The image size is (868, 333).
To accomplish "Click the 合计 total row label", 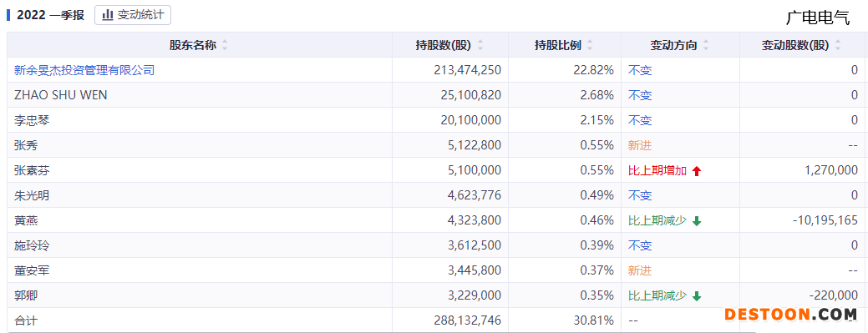I will coord(26,320).
